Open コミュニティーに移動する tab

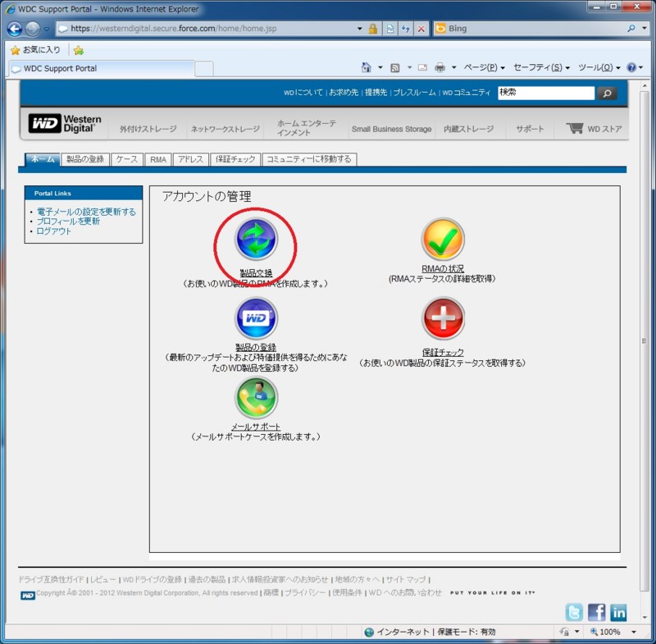click(x=309, y=159)
